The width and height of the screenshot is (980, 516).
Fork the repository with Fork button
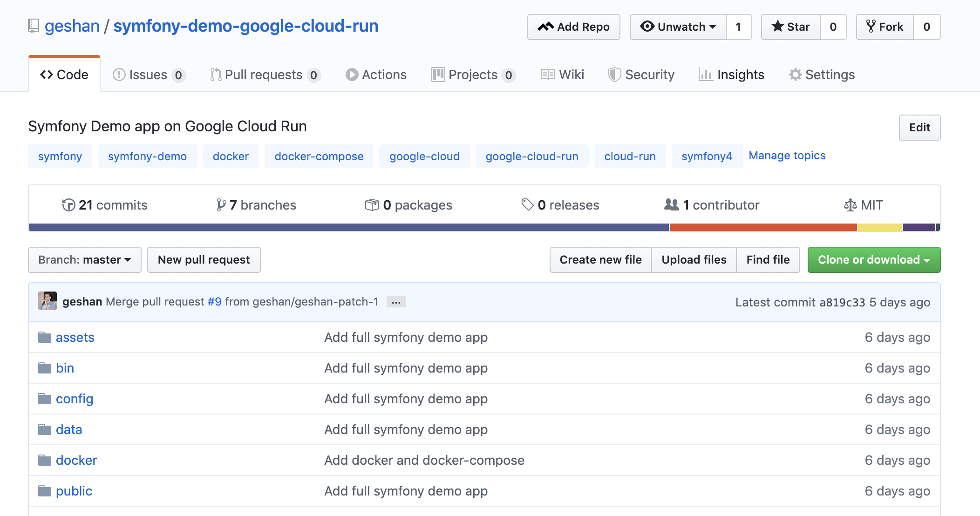(885, 27)
